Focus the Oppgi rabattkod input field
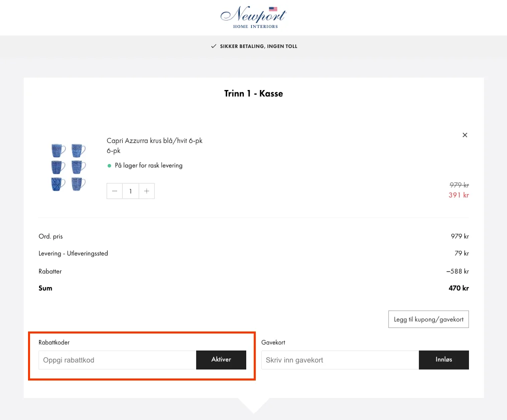 (117, 360)
